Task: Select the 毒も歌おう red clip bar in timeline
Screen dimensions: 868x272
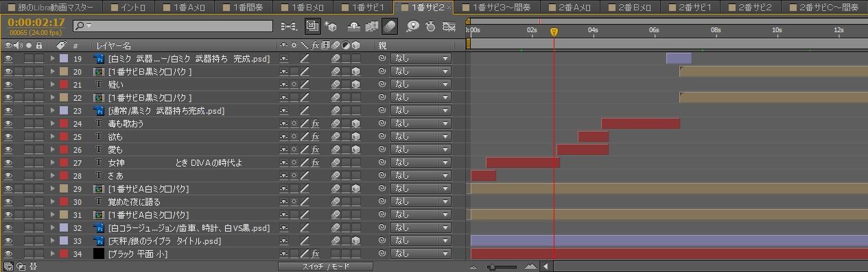Action: pyautogui.click(x=641, y=124)
